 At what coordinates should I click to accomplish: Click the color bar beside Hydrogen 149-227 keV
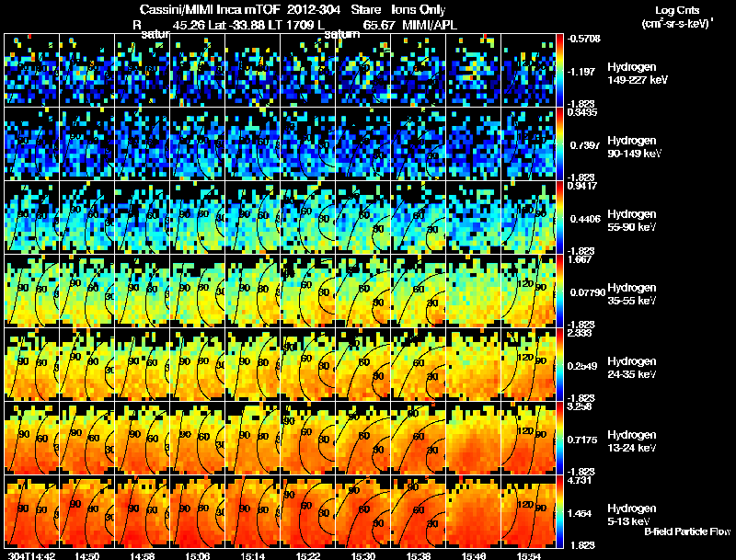point(559,71)
